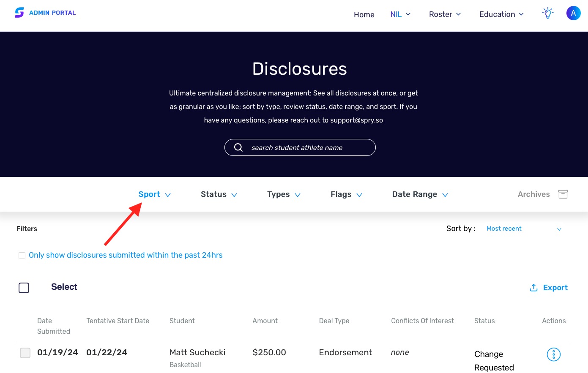Image resolution: width=588 pixels, height=373 pixels.
Task: Click the 'none' conflicts cell
Action: (400, 352)
